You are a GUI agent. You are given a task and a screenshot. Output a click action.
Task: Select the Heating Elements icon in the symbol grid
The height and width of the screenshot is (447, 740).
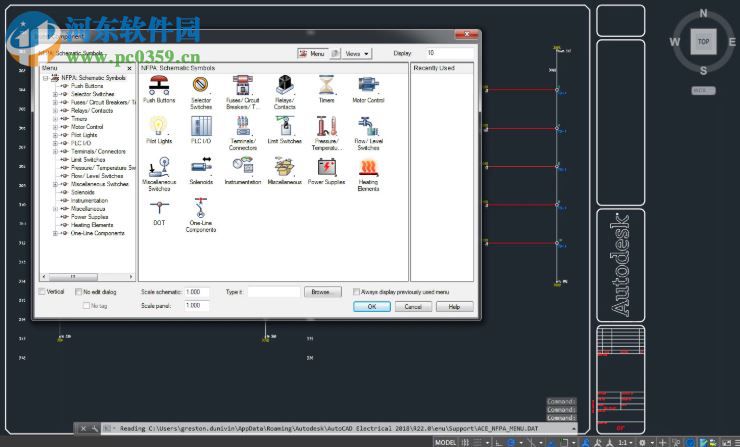pyautogui.click(x=368, y=167)
